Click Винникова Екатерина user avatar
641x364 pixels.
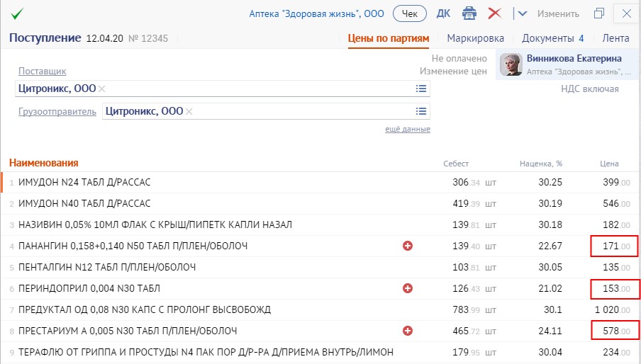(x=511, y=64)
